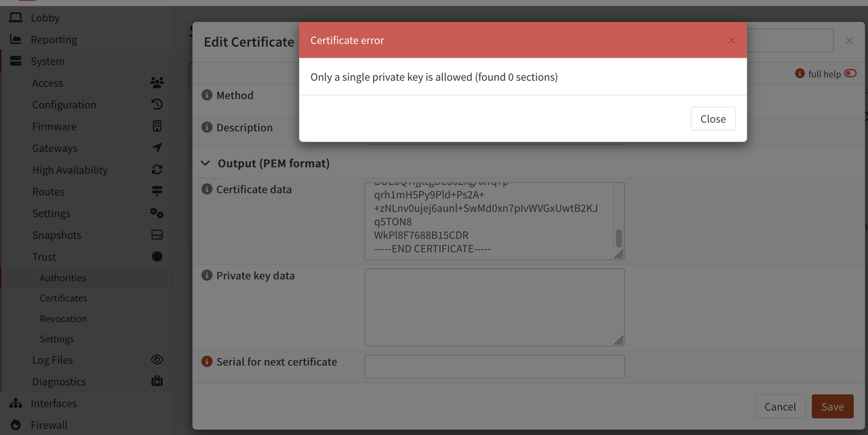The height and width of the screenshot is (435, 868).
Task: Click the Serial for next certificate info icon
Action: tap(207, 362)
